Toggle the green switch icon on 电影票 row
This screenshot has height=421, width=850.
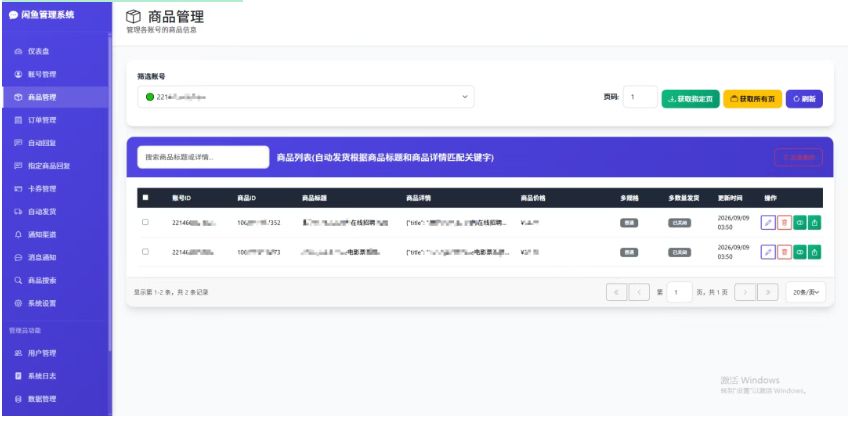click(800, 251)
